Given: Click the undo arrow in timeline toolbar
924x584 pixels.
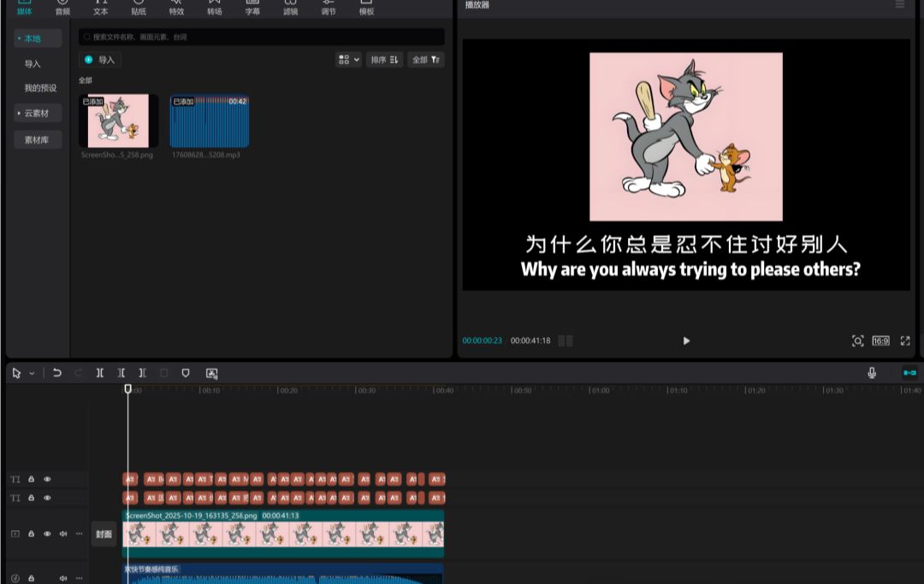Looking at the screenshot, I should pyautogui.click(x=57, y=373).
